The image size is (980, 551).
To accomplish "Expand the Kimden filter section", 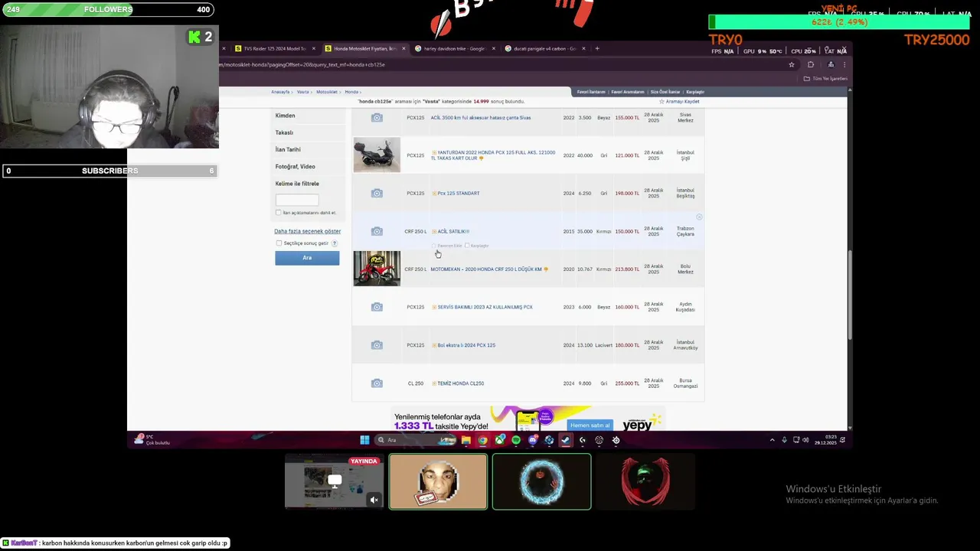I will [x=286, y=116].
